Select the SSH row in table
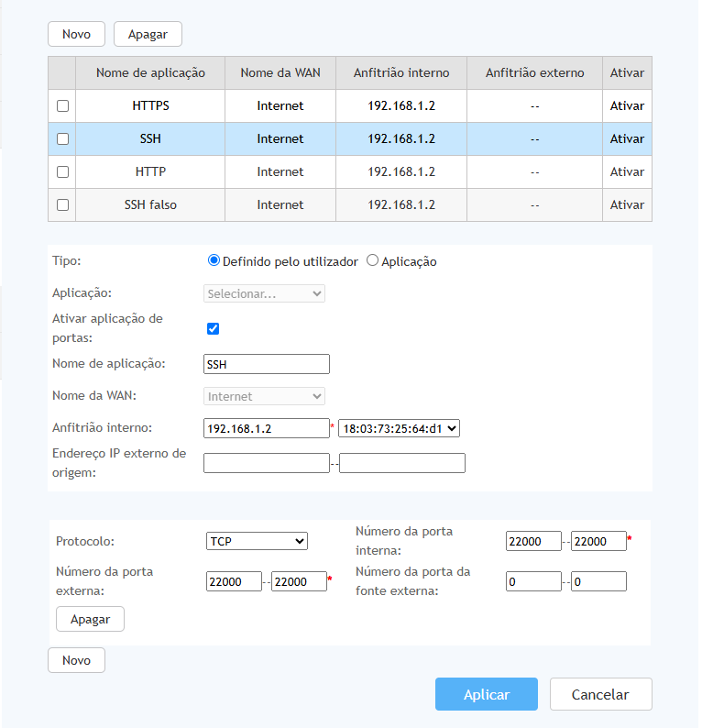Image resolution: width=702 pixels, height=728 pixels. 150,139
